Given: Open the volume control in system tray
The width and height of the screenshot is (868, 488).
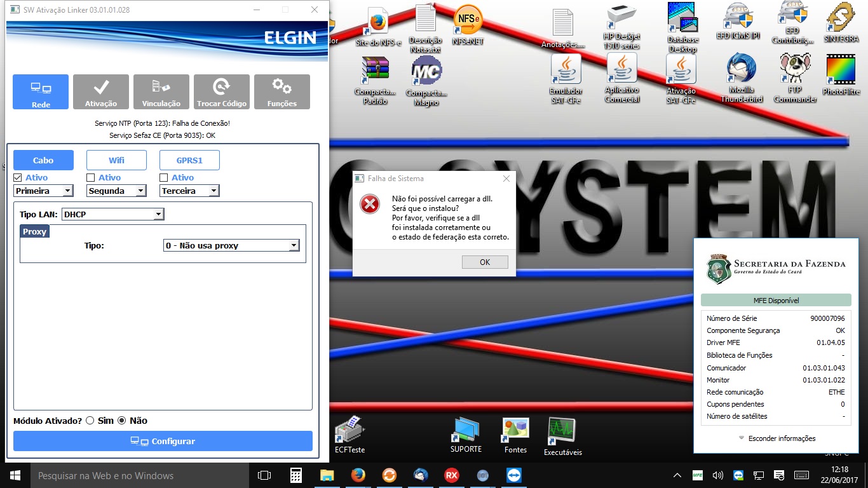Looking at the screenshot, I should tap(718, 475).
